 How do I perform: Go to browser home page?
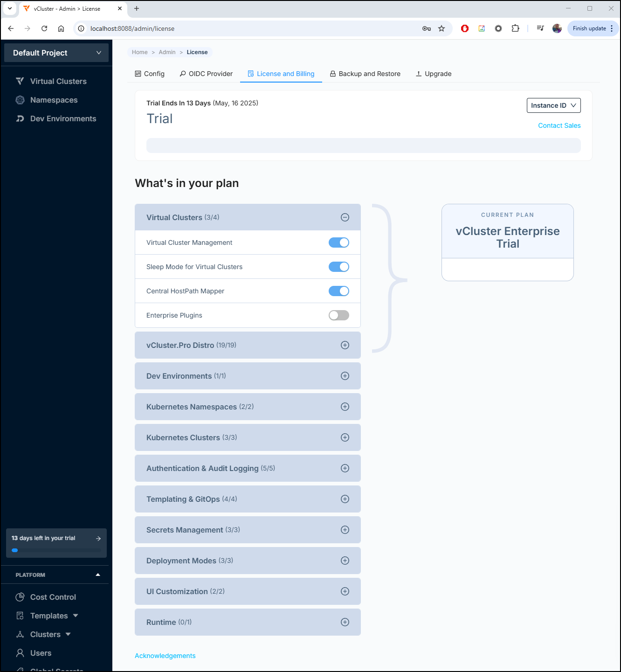61,28
